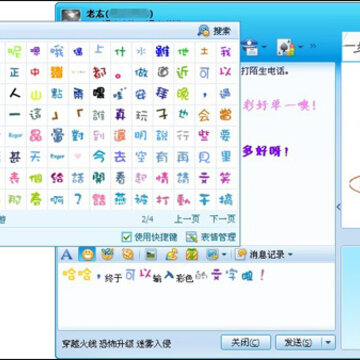This screenshot has width=360, height=360.
Task: Toggle the smiley emoticon picker button
Action: (88, 255)
